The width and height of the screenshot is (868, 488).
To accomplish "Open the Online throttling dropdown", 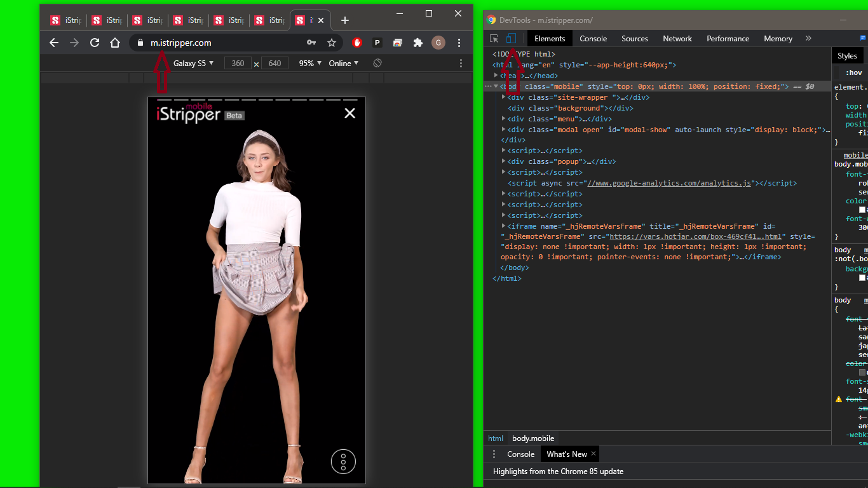I will pos(343,64).
